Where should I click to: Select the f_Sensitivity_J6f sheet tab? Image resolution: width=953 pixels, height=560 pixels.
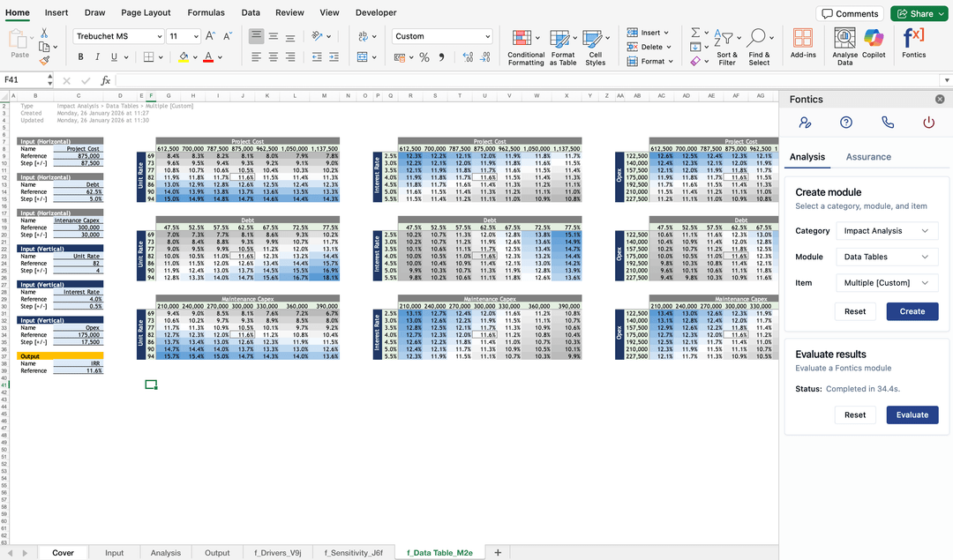pos(354,553)
